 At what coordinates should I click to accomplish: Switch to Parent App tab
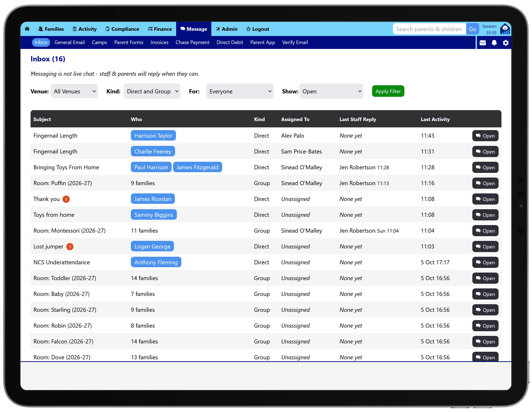pyautogui.click(x=263, y=42)
